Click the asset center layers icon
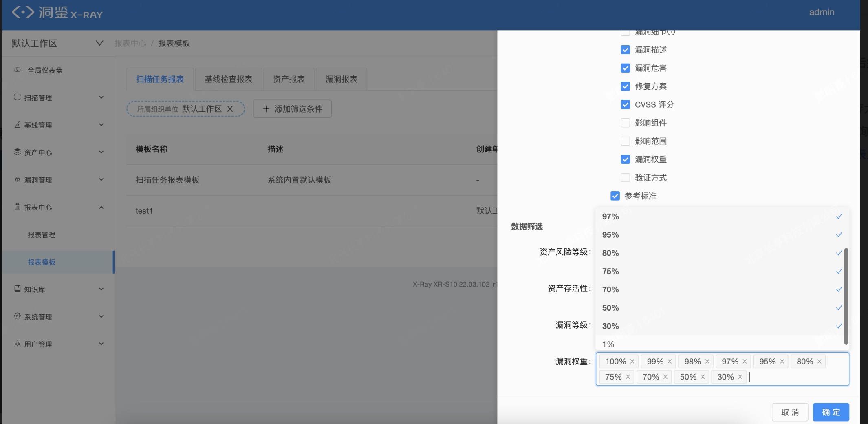Screen dimensions: 868x424 click(x=18, y=152)
